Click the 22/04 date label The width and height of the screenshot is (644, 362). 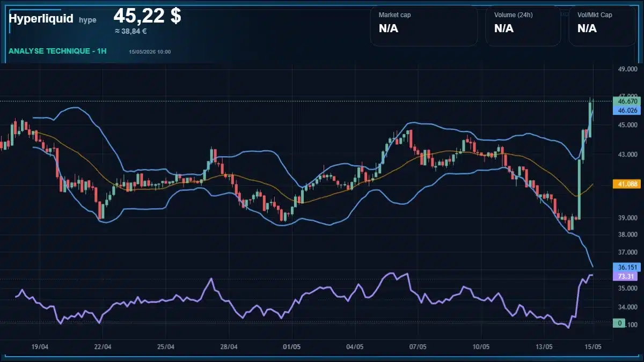[103, 347]
